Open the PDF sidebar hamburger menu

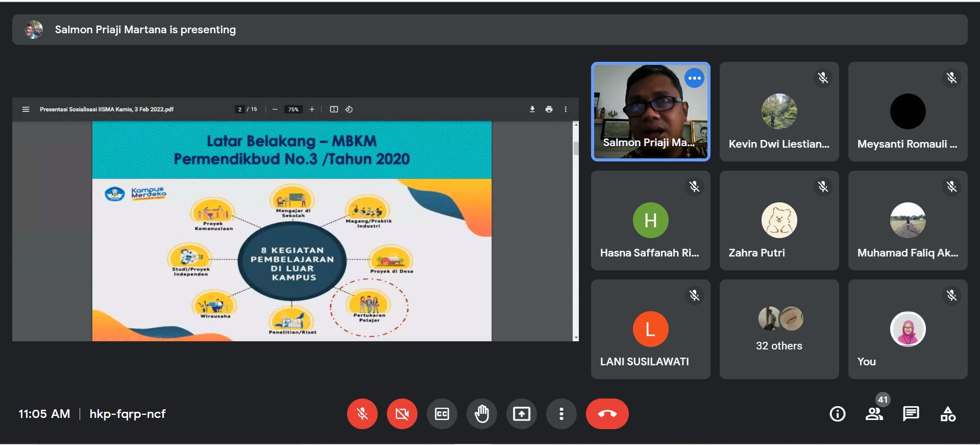26,109
